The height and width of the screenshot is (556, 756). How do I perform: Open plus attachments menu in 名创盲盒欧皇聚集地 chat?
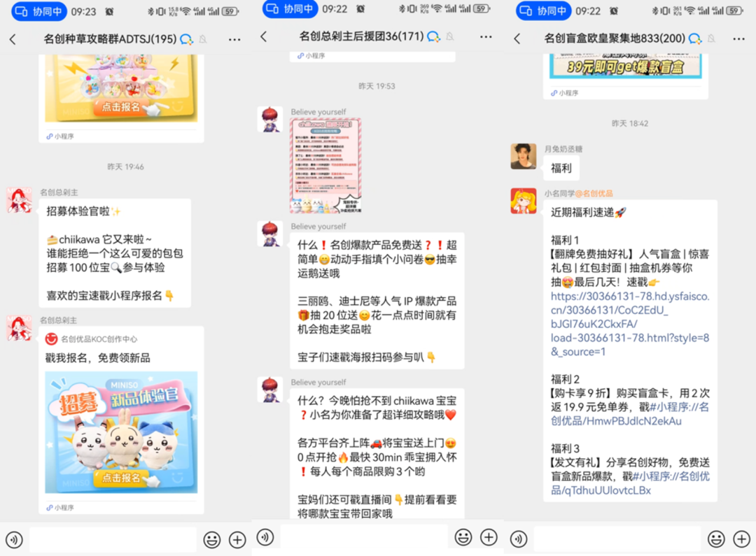coord(741,539)
